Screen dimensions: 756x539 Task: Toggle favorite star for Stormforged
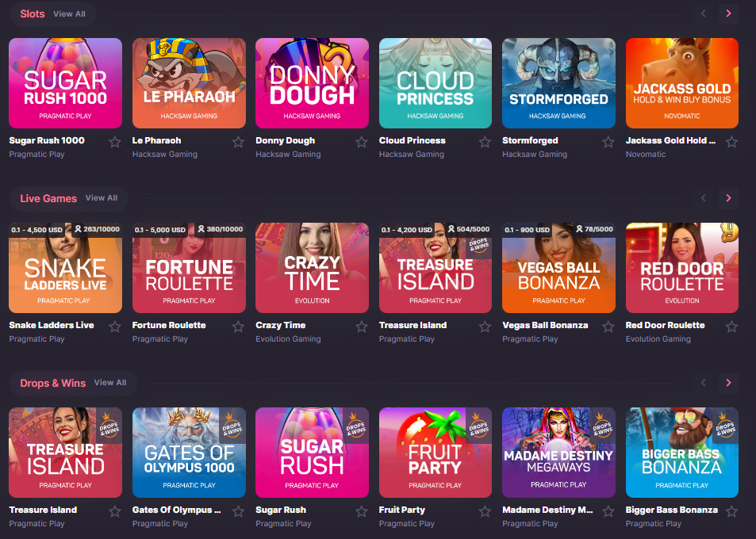[608, 142]
